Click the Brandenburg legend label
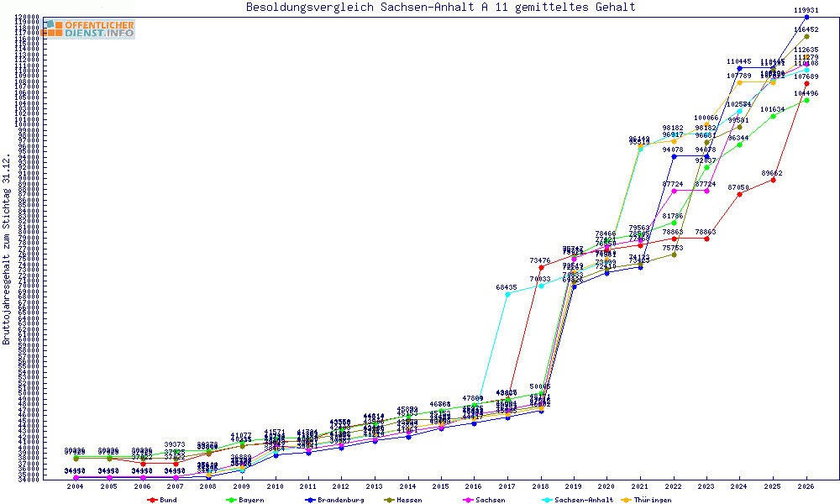 [x=341, y=500]
